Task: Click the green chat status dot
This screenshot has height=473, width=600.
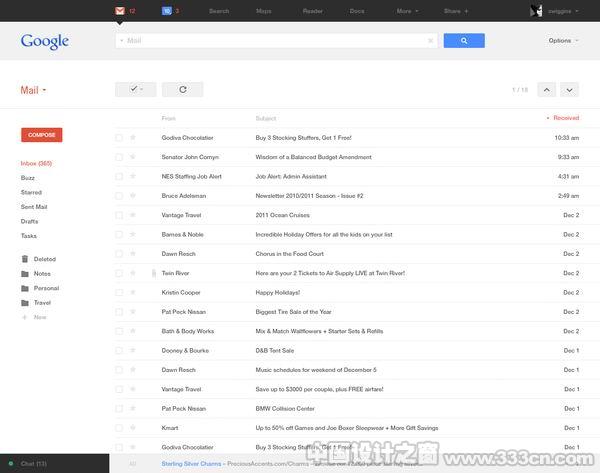Action: point(11,463)
